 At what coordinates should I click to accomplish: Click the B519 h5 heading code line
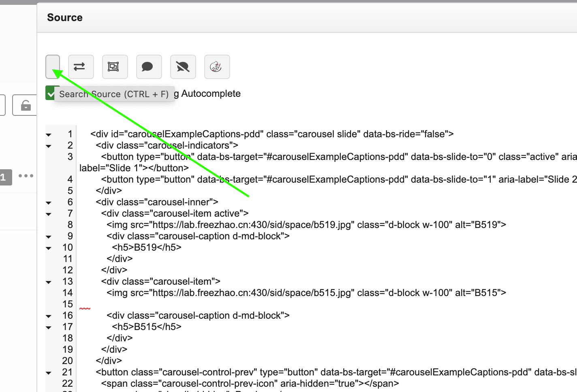pyautogui.click(x=147, y=247)
